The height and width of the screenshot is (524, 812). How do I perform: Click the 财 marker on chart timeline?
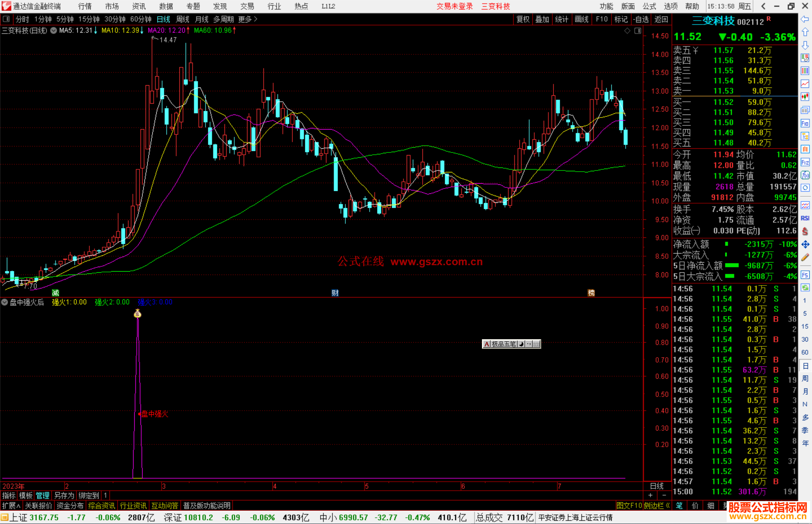(335, 293)
